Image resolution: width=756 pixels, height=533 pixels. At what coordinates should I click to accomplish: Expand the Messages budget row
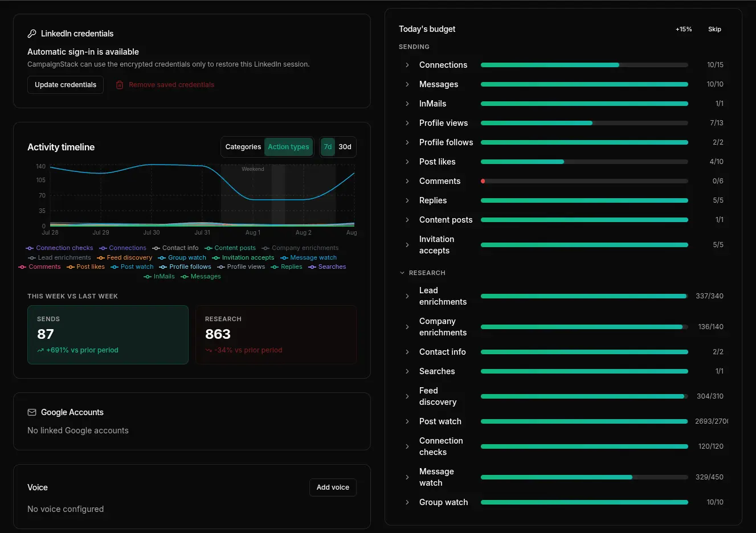pos(407,84)
